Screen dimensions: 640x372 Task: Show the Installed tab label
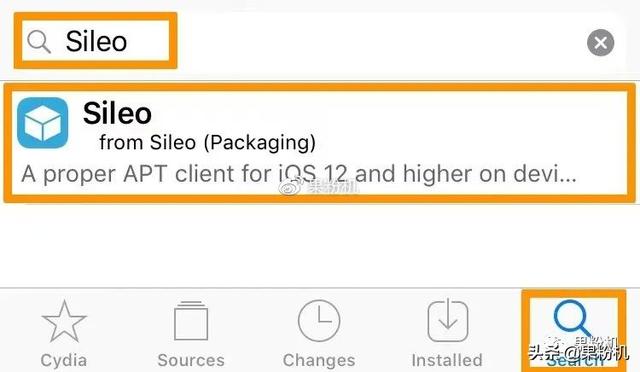[447, 360]
